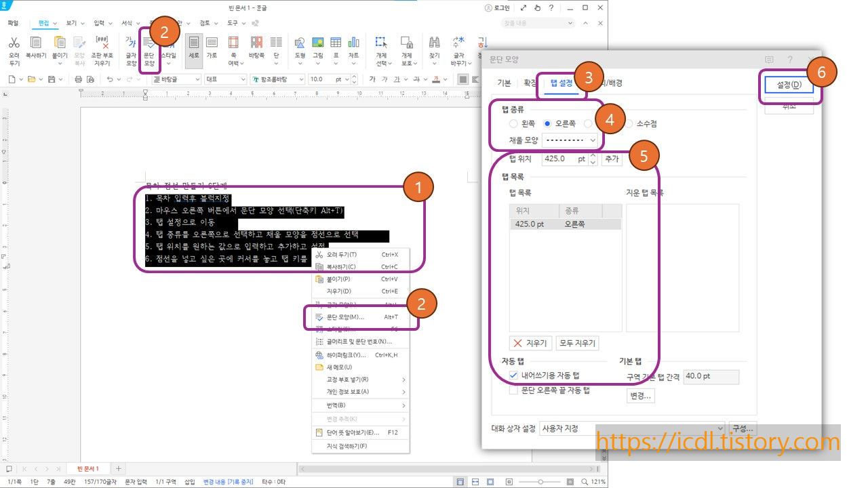Select the 왼쪽 tab type radio button
Viewport: 868px width, 488px height.
tap(513, 123)
